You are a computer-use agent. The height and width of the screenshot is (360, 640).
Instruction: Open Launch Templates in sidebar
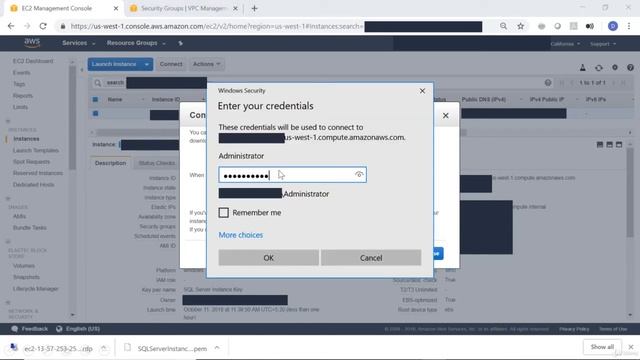pyautogui.click(x=36, y=150)
